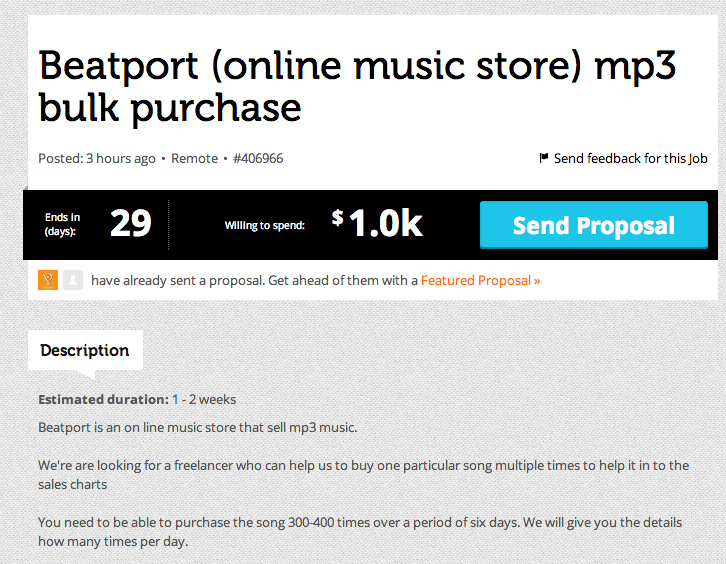Click the orange proposer avatar thumbnail
Image resolution: width=726 pixels, height=564 pixels.
pyautogui.click(x=48, y=280)
